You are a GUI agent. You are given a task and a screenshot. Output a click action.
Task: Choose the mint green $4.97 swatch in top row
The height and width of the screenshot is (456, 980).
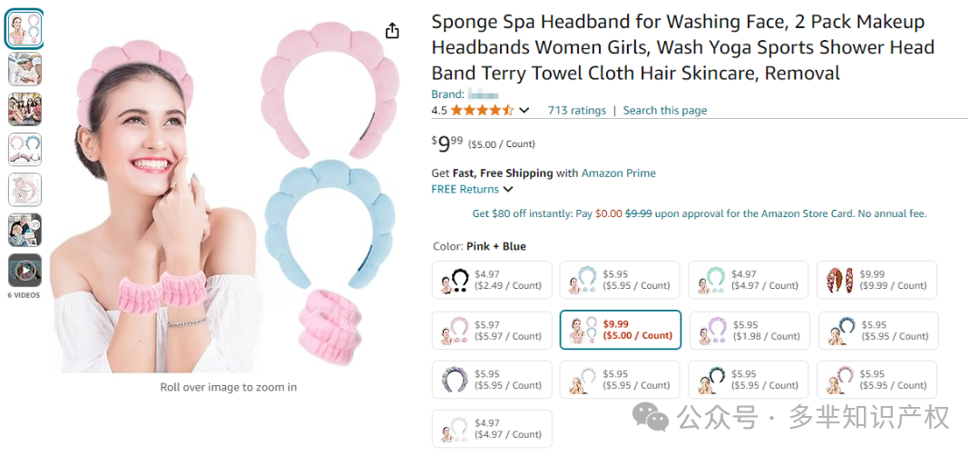749,280
